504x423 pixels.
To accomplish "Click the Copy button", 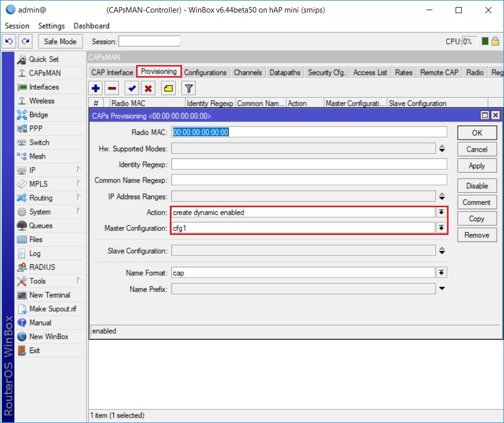I will point(477,219).
